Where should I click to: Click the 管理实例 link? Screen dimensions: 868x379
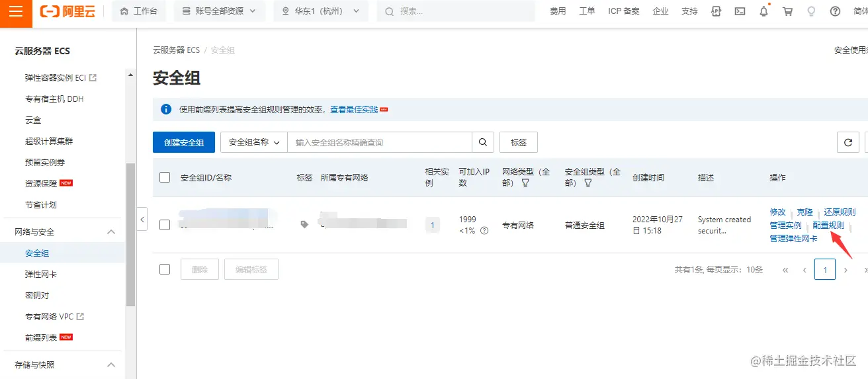785,226
